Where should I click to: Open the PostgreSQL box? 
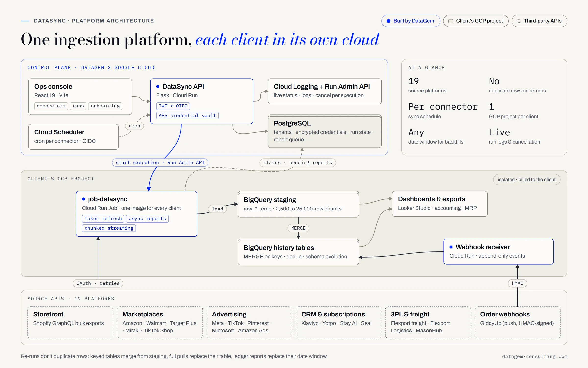[325, 131]
